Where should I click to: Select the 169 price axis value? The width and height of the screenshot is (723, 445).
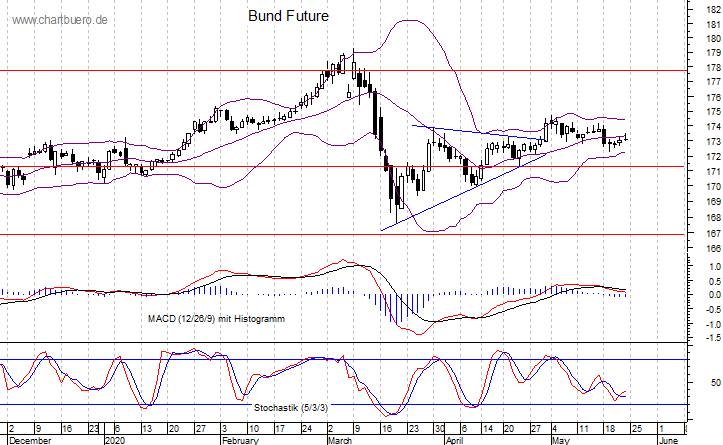pos(713,202)
